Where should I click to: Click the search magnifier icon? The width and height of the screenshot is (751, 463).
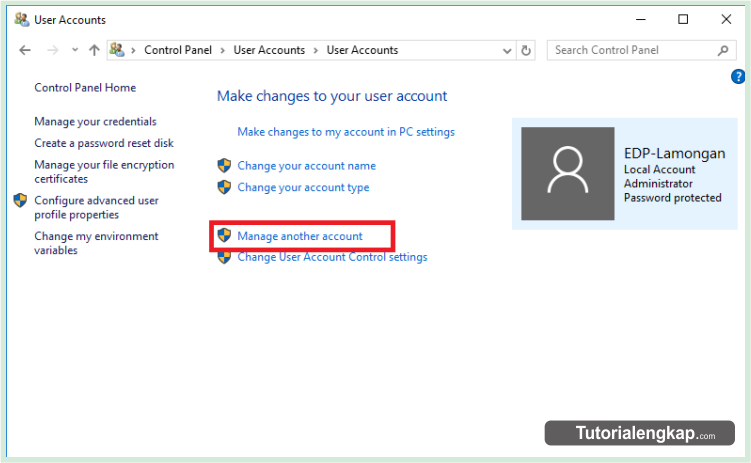pos(723,50)
